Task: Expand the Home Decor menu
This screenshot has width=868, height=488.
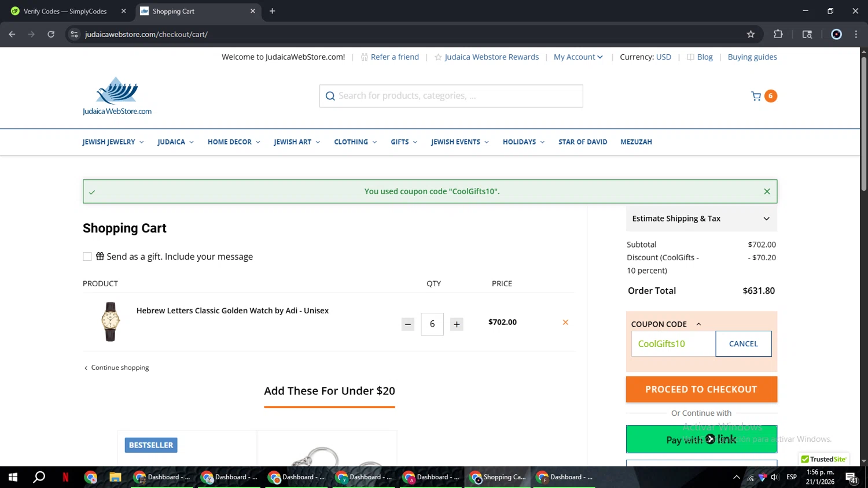Action: tap(234, 142)
